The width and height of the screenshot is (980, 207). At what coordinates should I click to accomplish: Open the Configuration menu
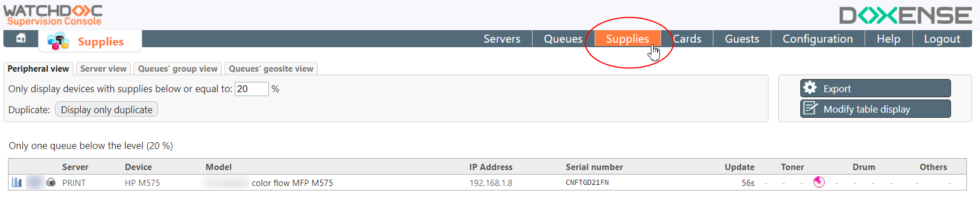point(817,39)
